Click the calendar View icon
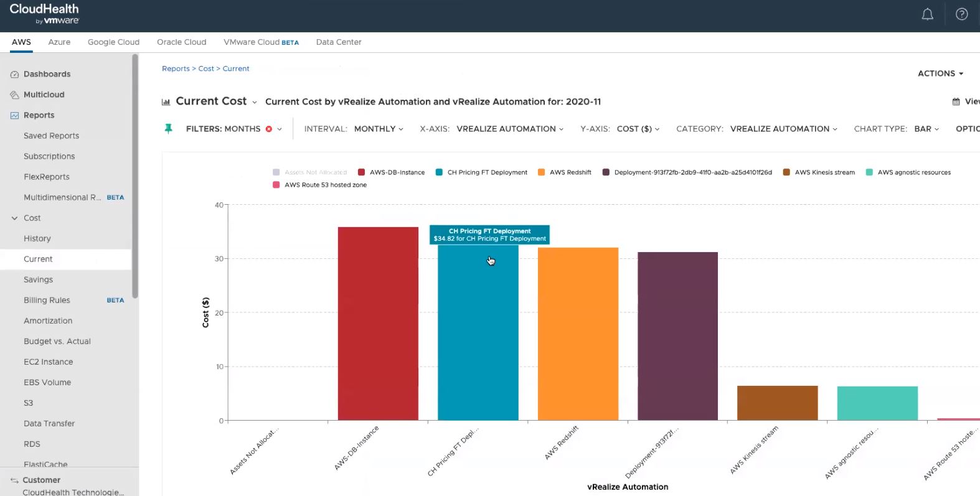The image size is (980, 496). pos(956,101)
